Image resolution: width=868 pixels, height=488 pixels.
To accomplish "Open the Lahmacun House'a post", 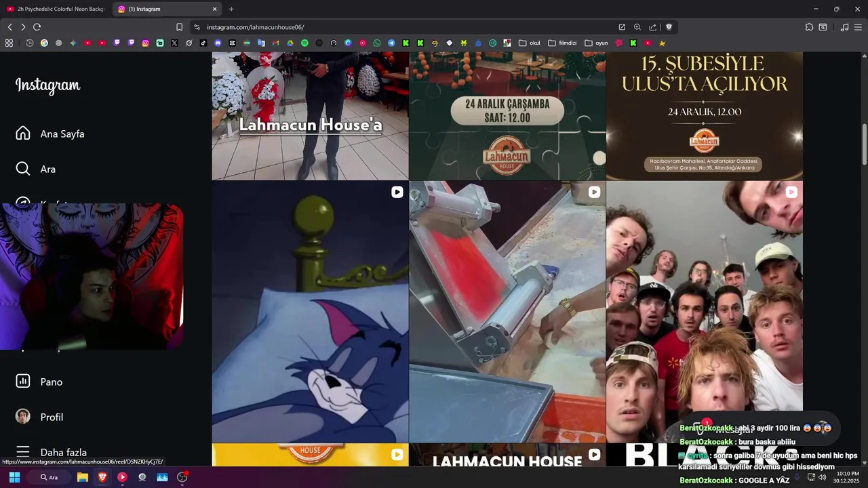I will (310, 116).
